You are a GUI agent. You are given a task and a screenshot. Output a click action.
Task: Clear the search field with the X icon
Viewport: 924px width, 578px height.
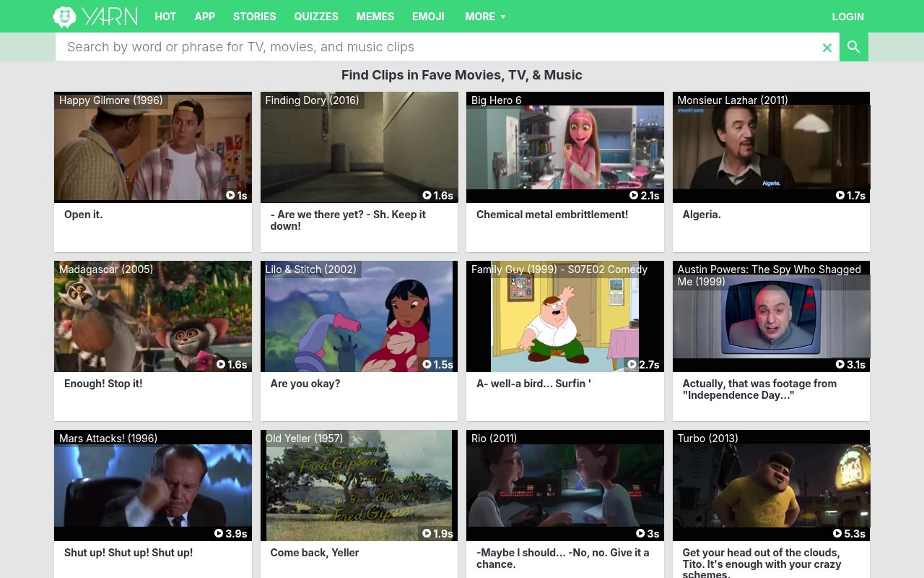point(827,48)
